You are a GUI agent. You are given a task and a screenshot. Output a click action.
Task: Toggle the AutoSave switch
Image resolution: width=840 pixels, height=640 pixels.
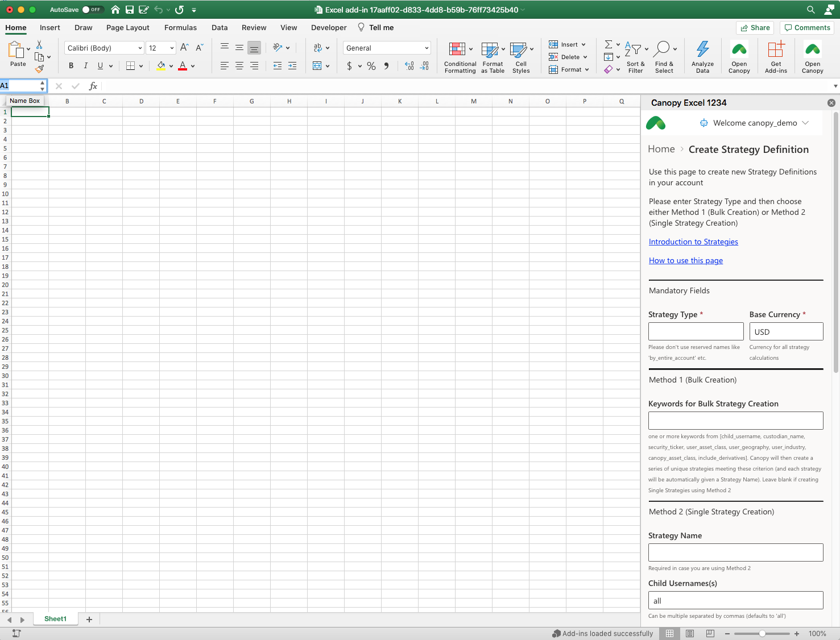click(93, 10)
